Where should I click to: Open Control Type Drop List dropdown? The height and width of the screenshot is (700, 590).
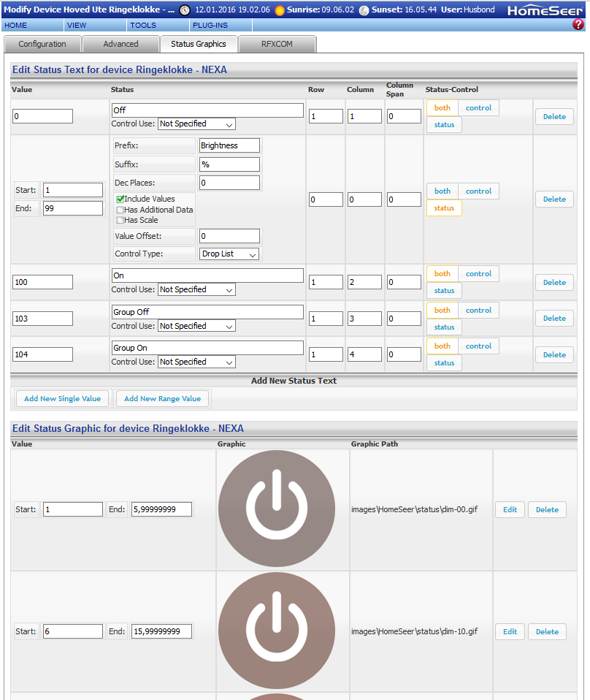229,254
